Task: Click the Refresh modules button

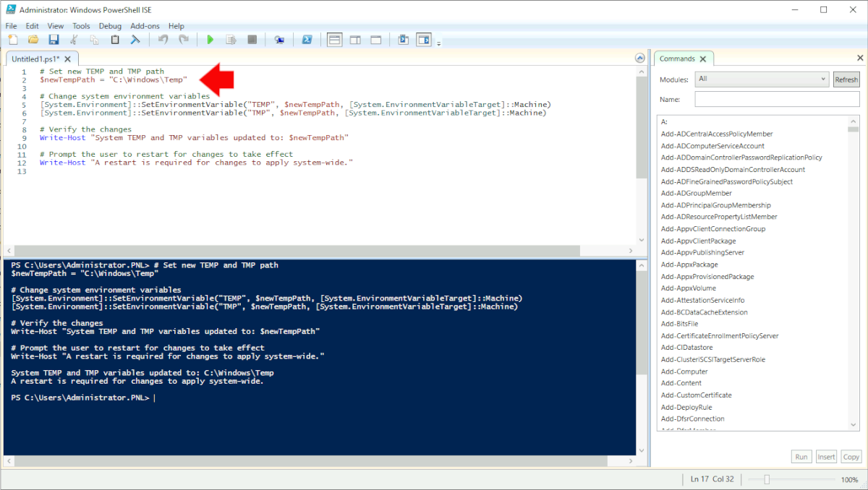Action: (846, 79)
